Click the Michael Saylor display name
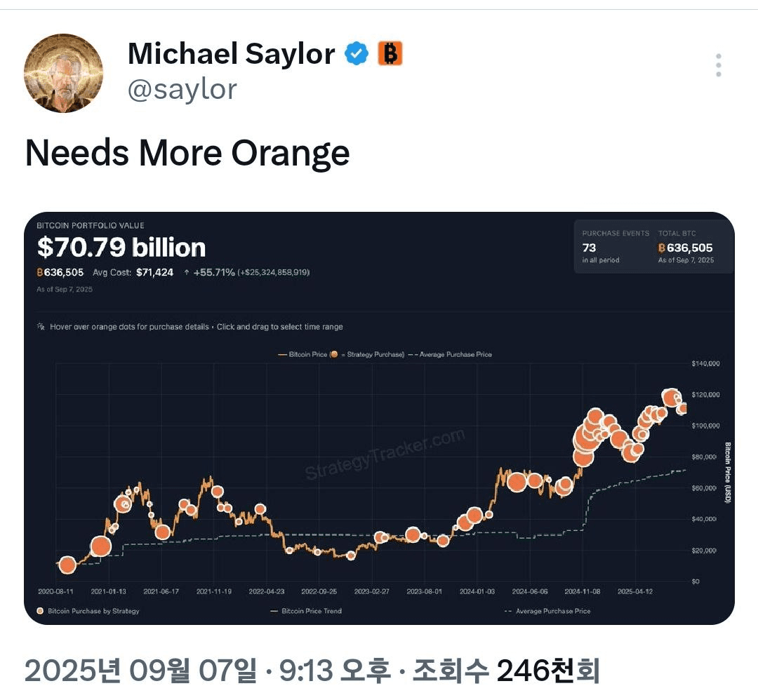Screen dimensions: 758x700 (x=231, y=53)
